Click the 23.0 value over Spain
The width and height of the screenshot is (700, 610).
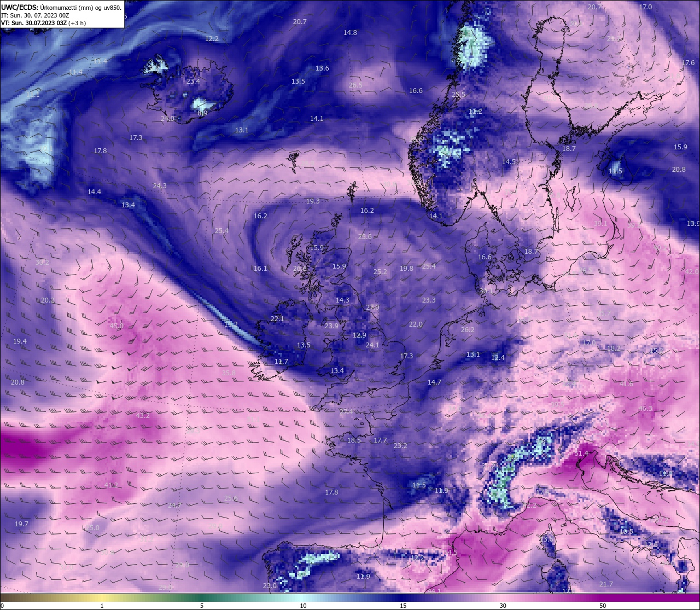(270, 586)
